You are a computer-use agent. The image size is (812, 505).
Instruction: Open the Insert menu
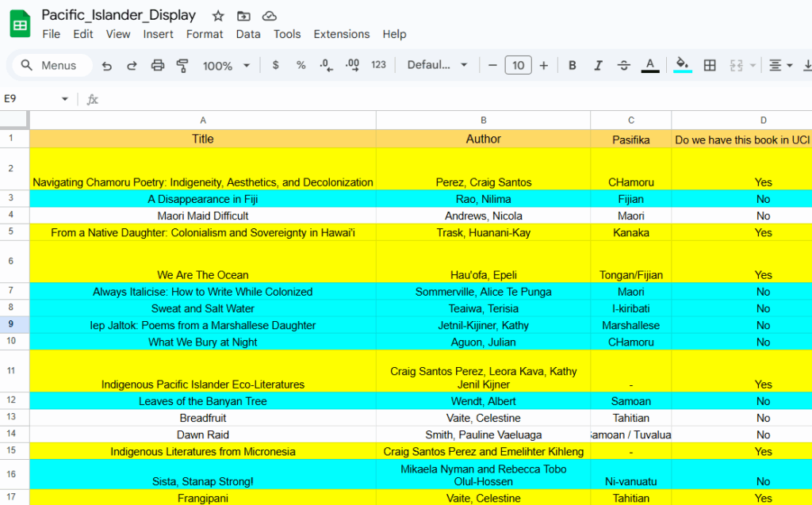pyautogui.click(x=159, y=34)
